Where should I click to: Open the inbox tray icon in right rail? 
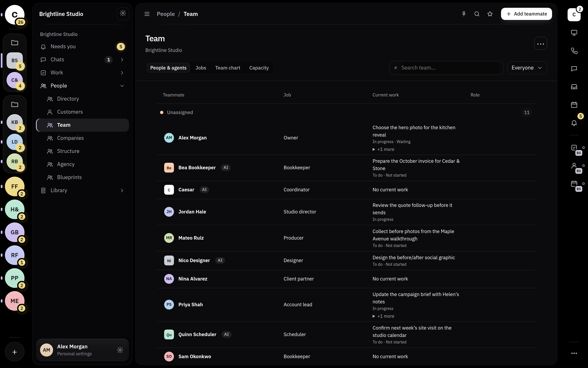574,87
